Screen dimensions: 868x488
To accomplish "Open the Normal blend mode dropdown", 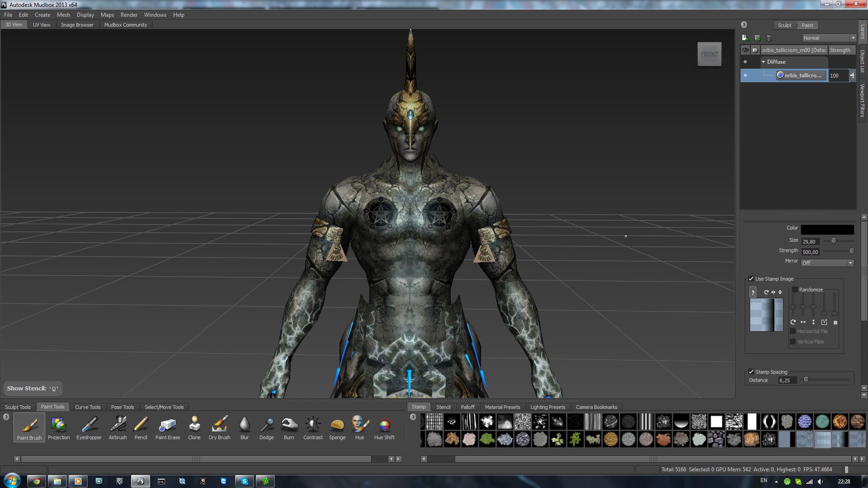I will [829, 38].
